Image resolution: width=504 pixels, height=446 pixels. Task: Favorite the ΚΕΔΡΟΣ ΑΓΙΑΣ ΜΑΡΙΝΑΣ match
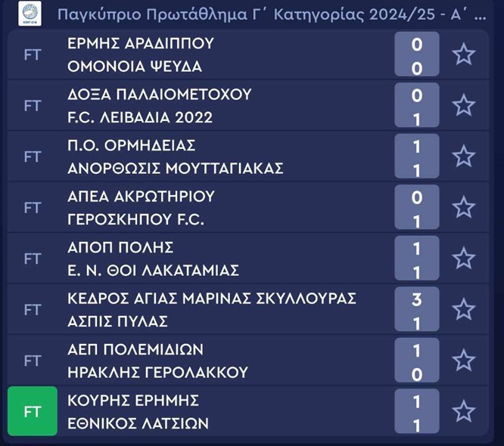(x=463, y=309)
